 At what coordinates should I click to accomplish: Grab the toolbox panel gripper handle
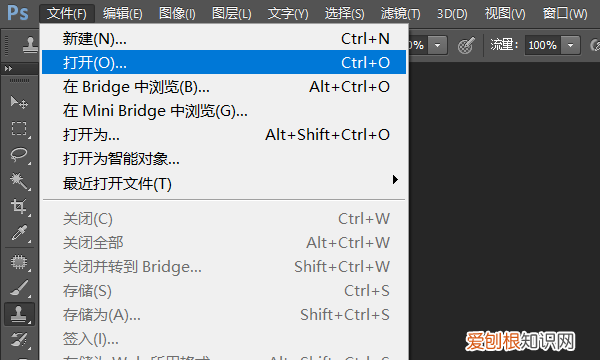click(x=19, y=81)
